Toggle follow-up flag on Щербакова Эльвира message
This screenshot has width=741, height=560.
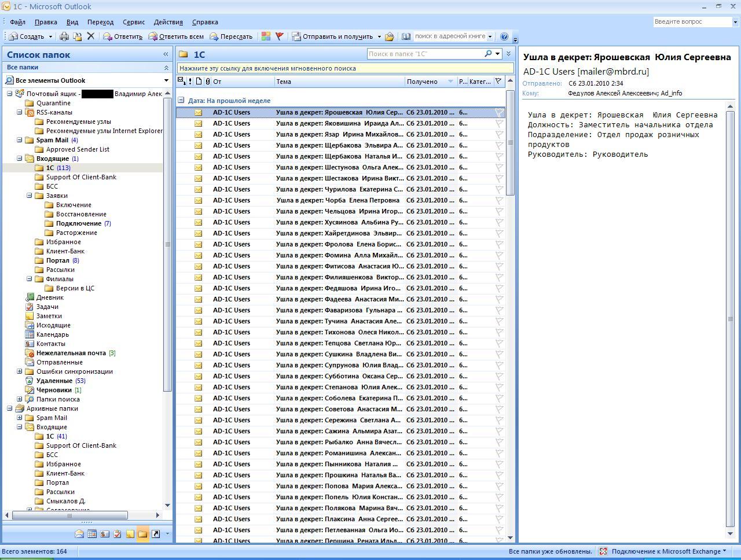tap(499, 145)
